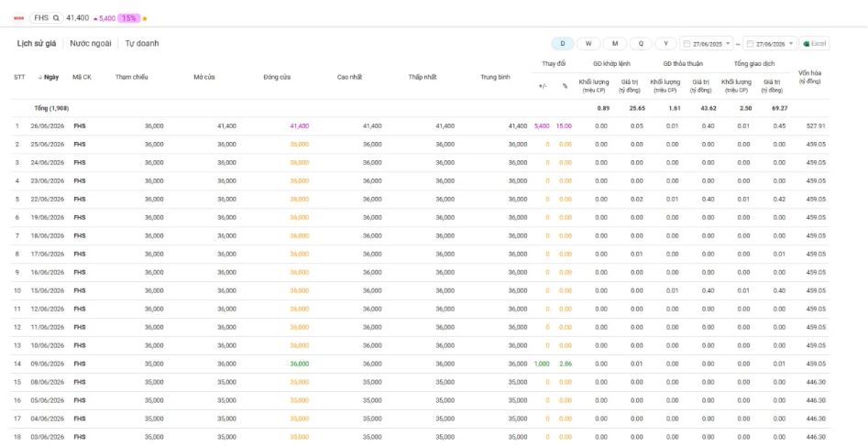Click the pink 15% change badge
The width and height of the screenshot is (868, 446).
coord(129,18)
